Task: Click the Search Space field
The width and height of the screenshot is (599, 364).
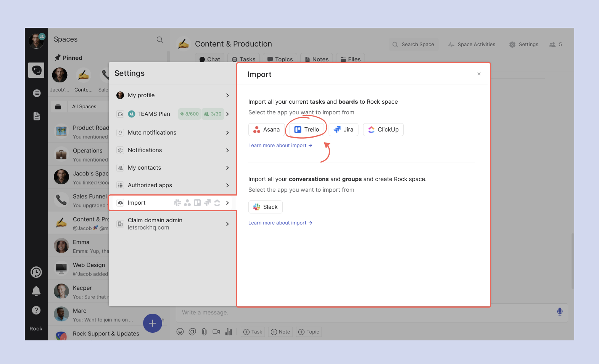Action: point(414,45)
